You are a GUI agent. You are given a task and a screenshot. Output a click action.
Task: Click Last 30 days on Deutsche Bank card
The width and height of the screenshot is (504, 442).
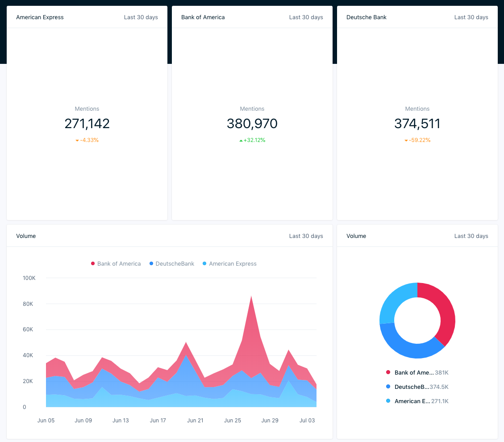tap(471, 17)
